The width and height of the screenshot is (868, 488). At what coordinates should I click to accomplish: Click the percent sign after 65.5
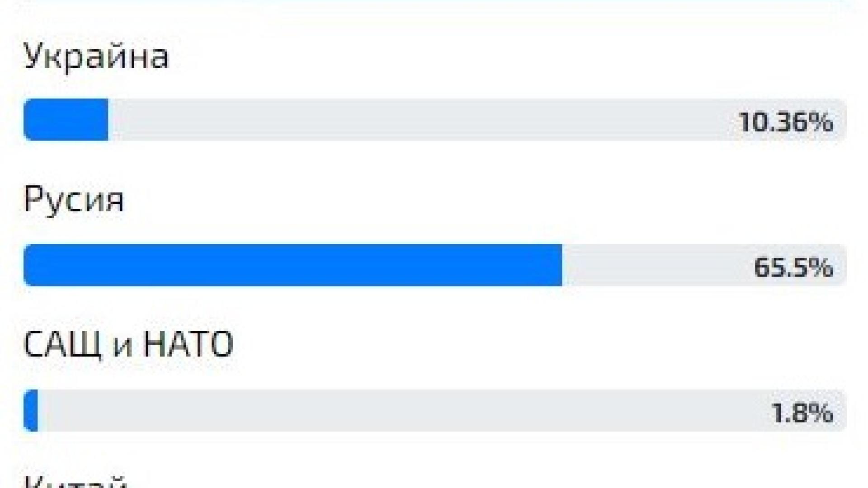point(821,267)
